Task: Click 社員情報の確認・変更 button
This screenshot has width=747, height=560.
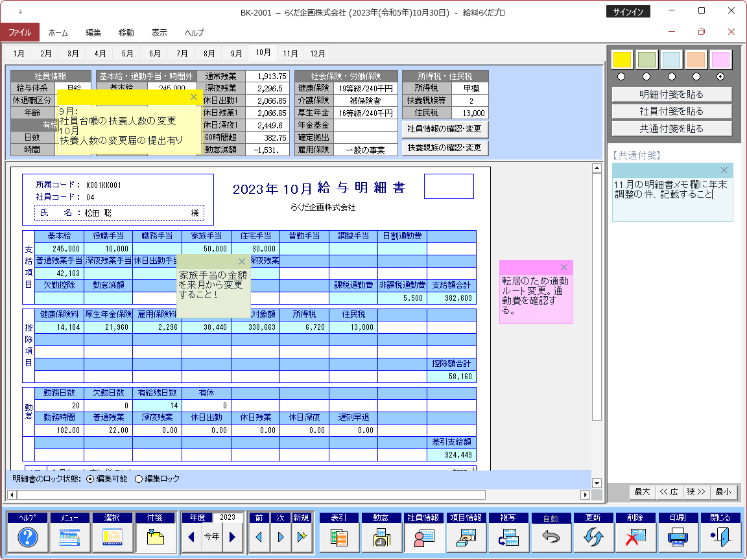Action: pos(445,129)
